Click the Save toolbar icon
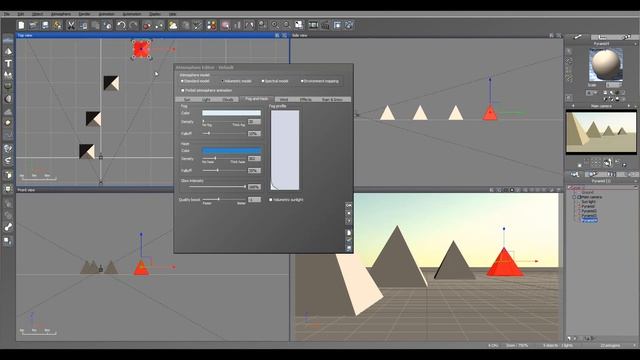640x360 pixels. (45, 25)
